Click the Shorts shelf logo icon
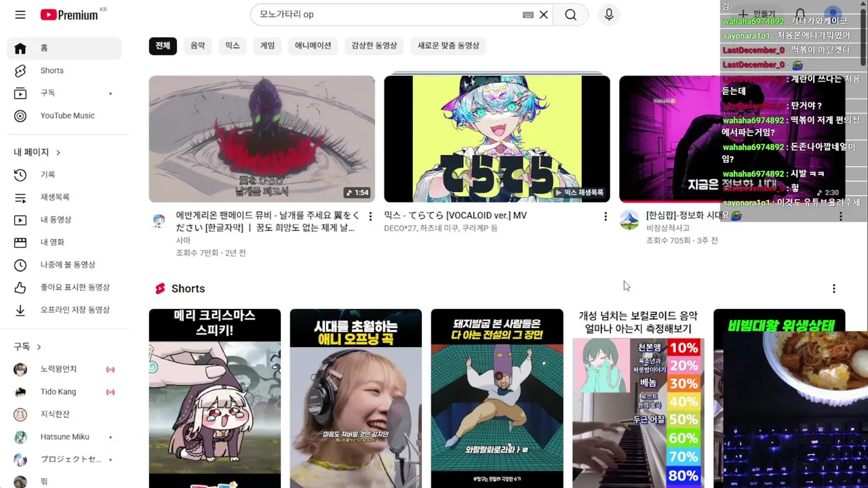The height and width of the screenshot is (488, 868). pyautogui.click(x=160, y=289)
